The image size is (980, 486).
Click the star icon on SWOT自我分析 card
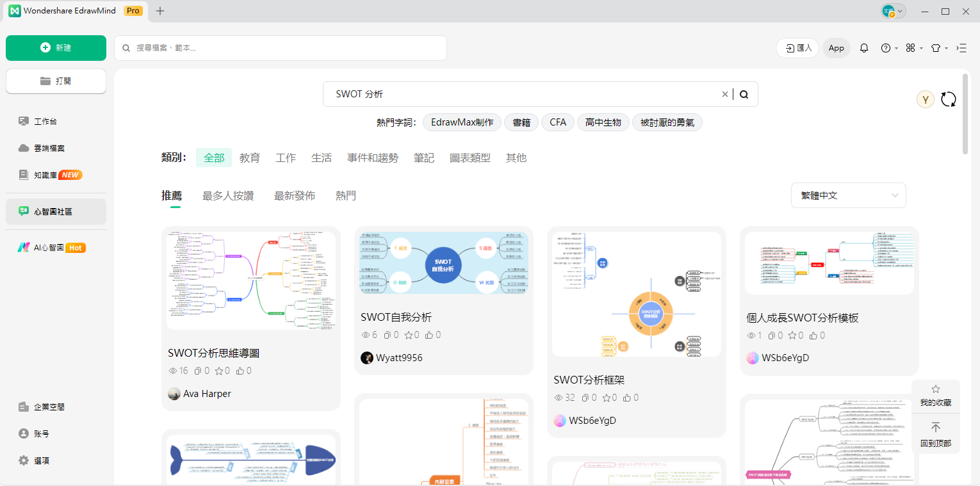tap(411, 335)
